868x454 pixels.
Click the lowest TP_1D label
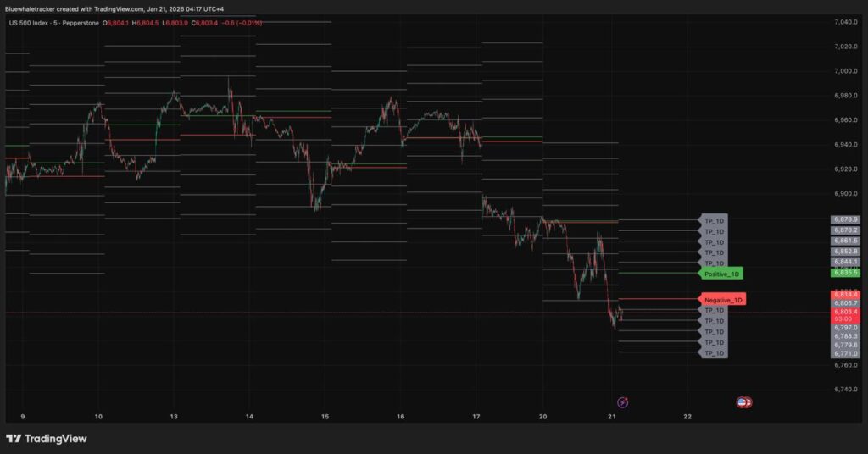[x=714, y=353]
